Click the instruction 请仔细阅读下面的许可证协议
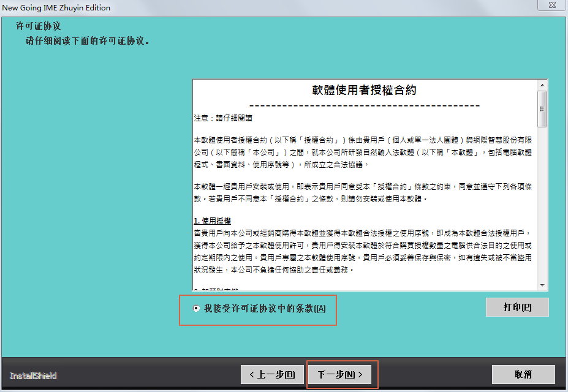This screenshot has height=392, width=568. pos(87,40)
